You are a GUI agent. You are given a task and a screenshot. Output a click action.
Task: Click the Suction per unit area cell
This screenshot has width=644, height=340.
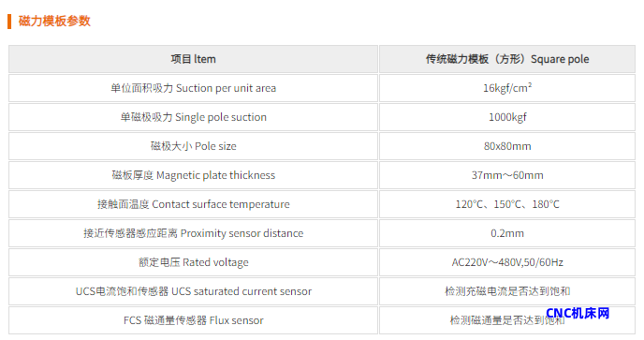click(x=193, y=88)
